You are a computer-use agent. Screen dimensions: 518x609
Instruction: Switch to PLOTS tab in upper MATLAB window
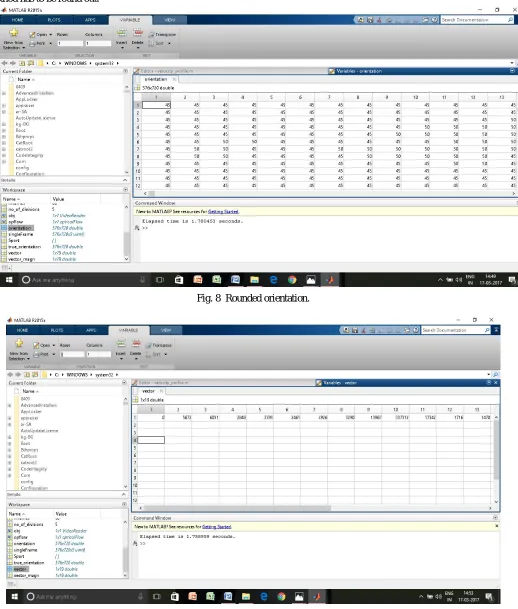(x=54, y=20)
